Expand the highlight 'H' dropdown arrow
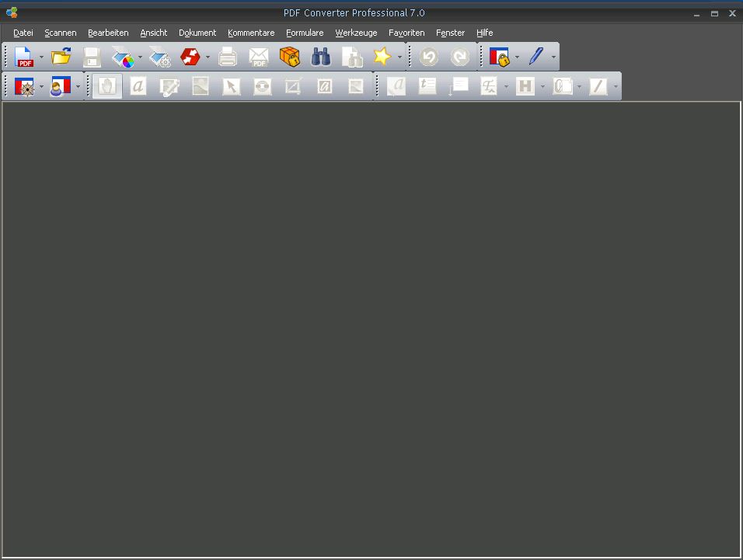743x560 pixels. 542,87
